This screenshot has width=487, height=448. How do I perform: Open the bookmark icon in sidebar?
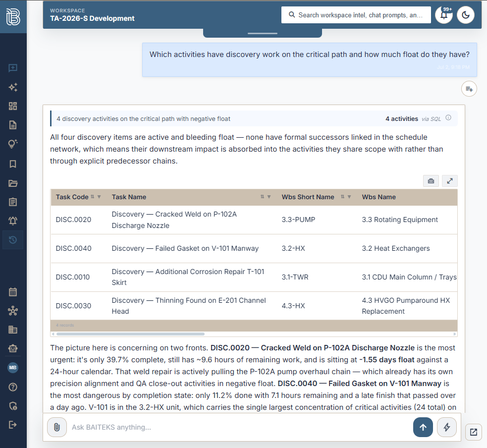(x=13, y=164)
